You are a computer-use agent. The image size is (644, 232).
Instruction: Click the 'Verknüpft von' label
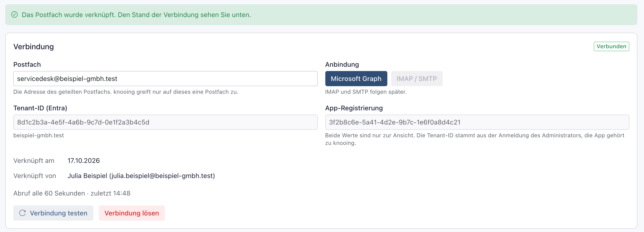(x=35, y=176)
